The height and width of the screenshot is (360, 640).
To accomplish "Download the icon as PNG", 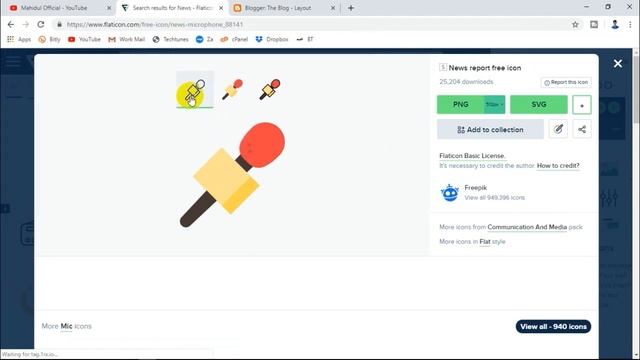I will tap(460, 104).
